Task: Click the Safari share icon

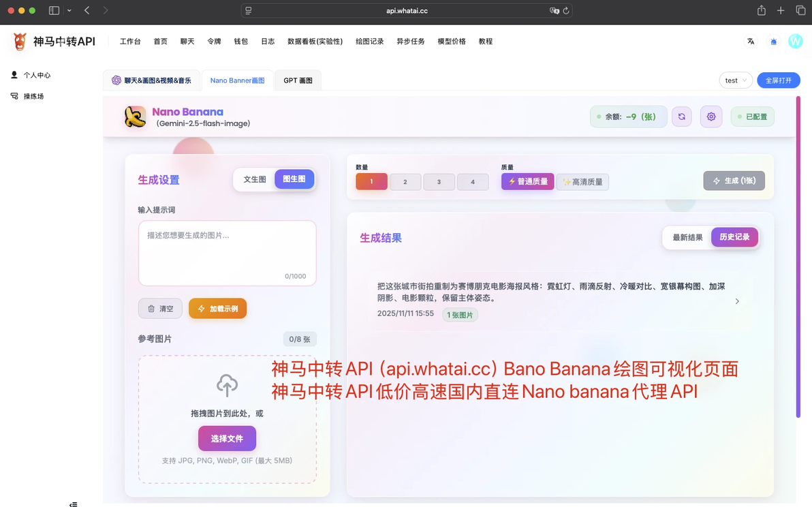Action: [x=762, y=10]
